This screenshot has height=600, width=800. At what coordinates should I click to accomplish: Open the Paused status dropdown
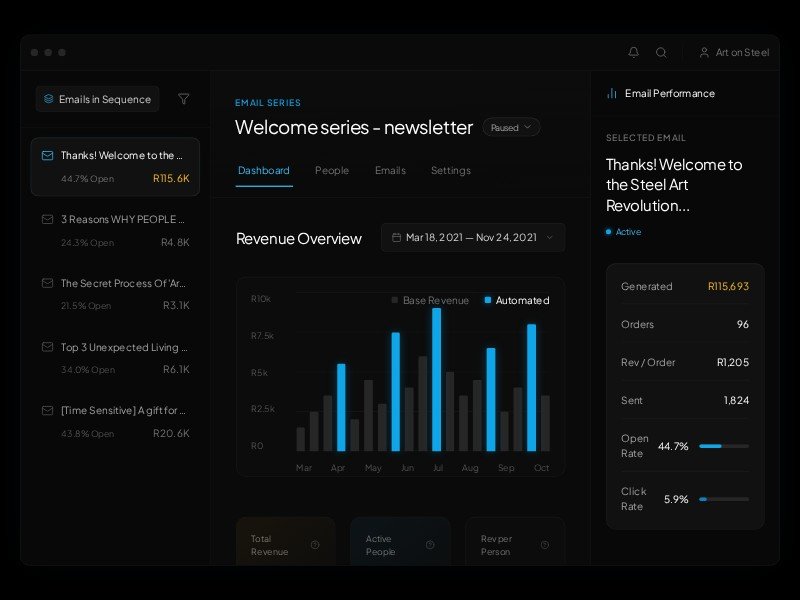coord(511,127)
